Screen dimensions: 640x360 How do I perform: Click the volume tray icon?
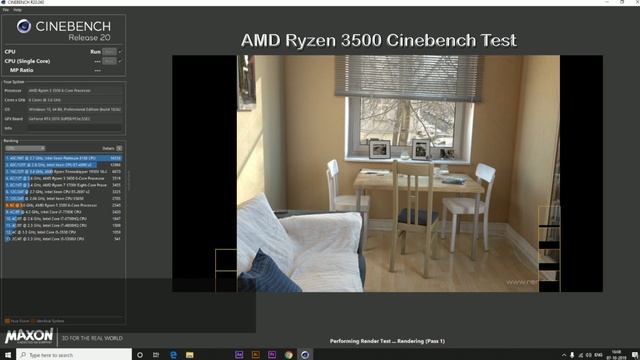point(589,355)
